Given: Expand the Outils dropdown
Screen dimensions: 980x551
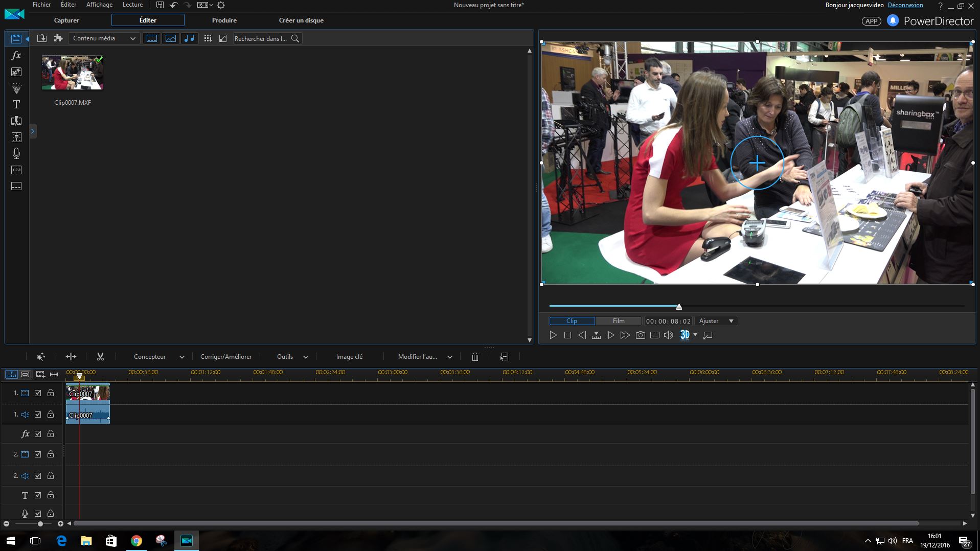Looking at the screenshot, I should [x=306, y=357].
